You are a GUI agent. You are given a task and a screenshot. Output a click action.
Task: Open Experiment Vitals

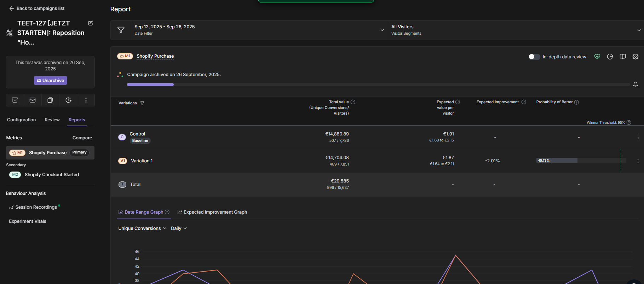tap(28, 221)
